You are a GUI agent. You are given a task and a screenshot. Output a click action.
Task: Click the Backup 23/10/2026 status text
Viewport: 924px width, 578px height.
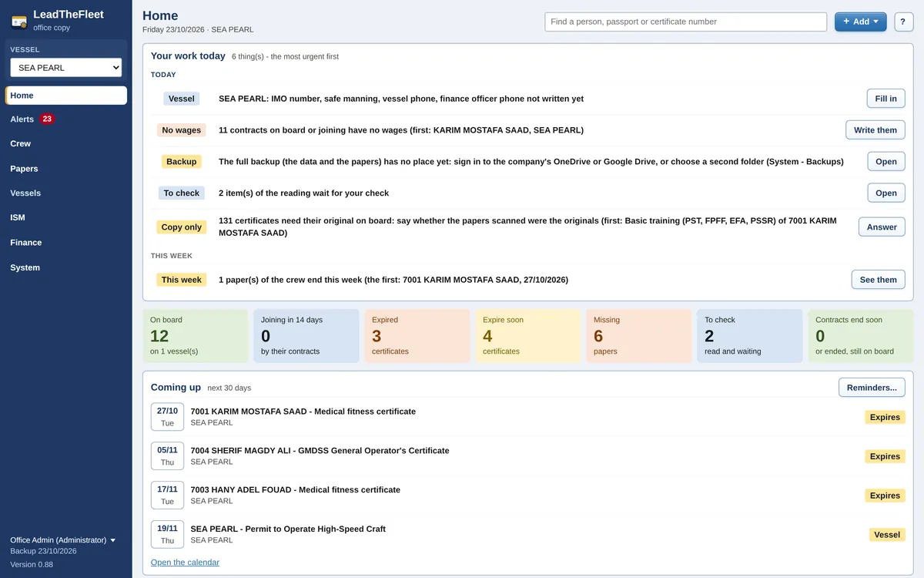pyautogui.click(x=43, y=551)
